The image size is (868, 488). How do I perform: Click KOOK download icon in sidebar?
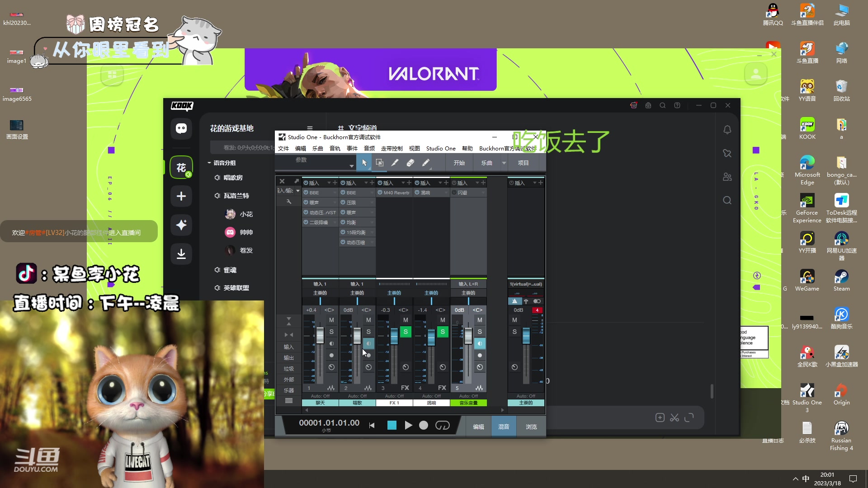(181, 254)
